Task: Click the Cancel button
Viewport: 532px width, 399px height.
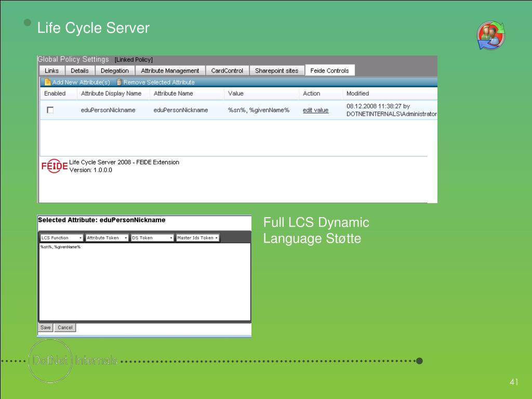Action: 65,327
